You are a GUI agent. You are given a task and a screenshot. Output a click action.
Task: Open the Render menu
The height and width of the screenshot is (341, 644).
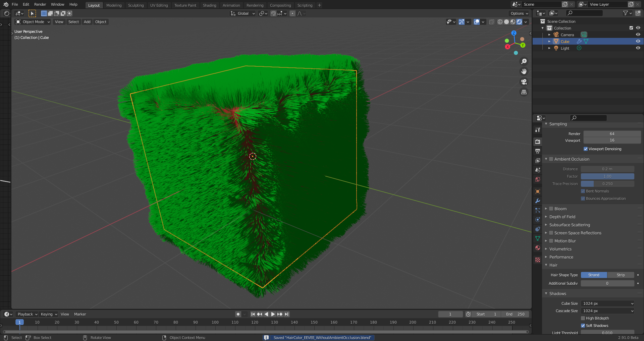[40, 4]
